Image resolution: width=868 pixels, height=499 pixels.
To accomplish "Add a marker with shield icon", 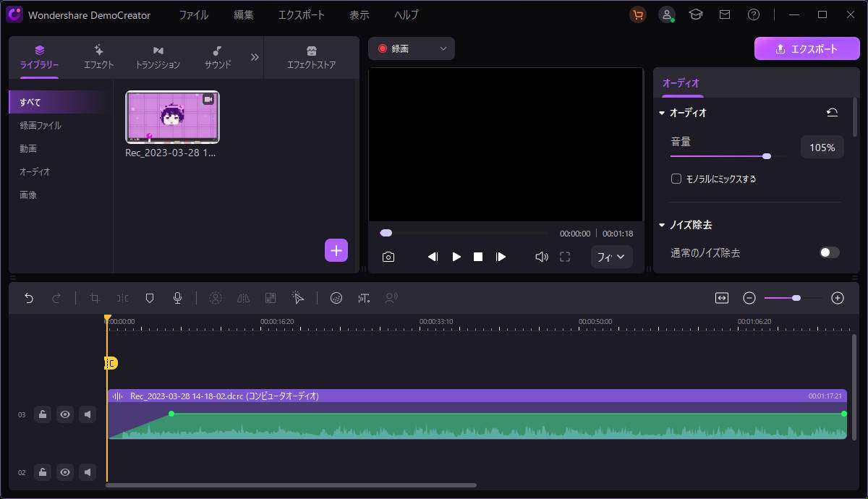I will click(x=150, y=298).
